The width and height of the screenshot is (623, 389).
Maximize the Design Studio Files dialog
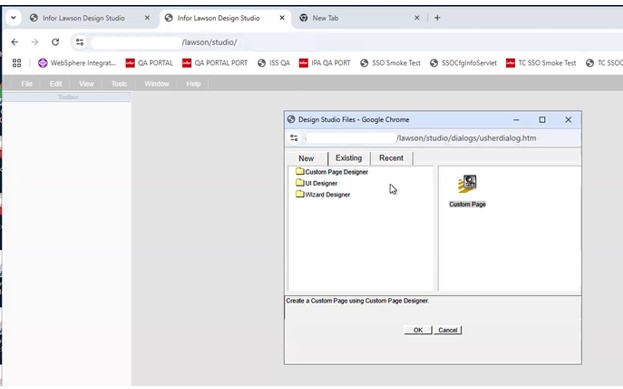pyautogui.click(x=542, y=120)
